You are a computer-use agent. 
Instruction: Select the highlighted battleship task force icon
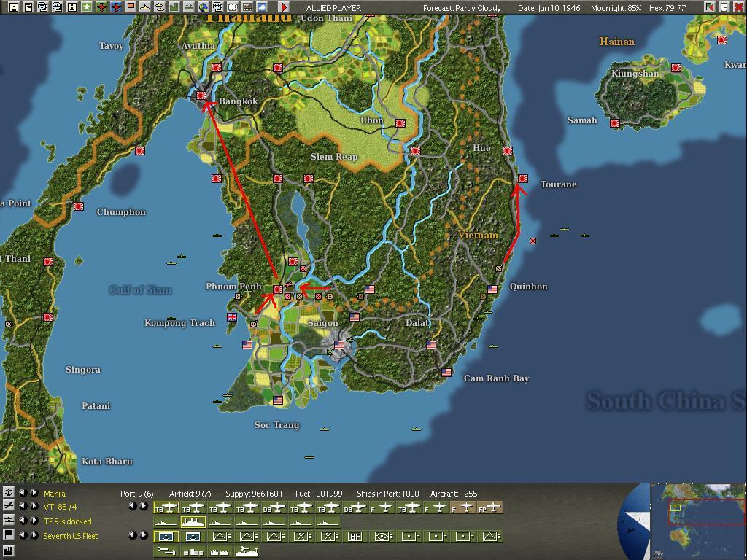(193, 522)
